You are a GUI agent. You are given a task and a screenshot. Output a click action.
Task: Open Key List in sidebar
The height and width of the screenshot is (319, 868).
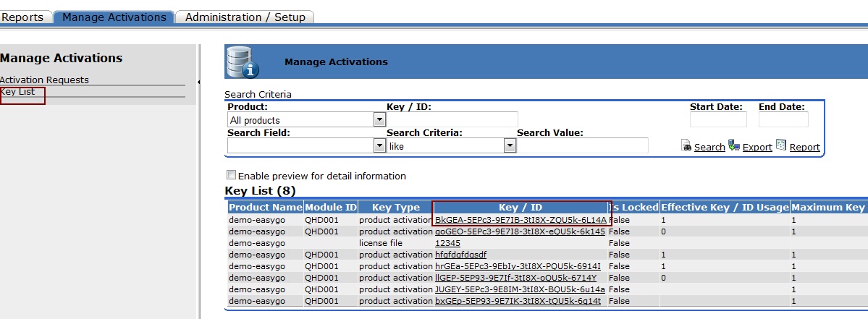pyautogui.click(x=17, y=92)
